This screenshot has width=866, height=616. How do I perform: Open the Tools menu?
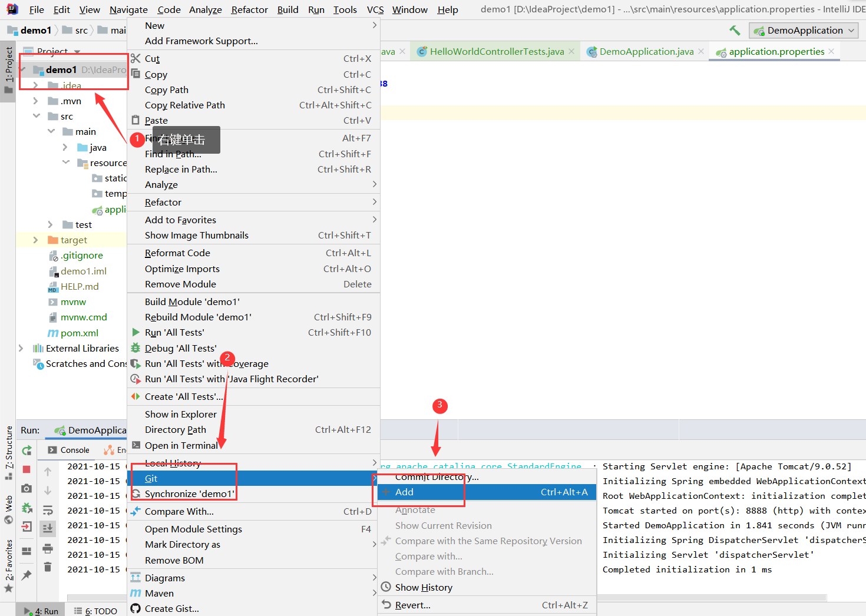(x=345, y=9)
